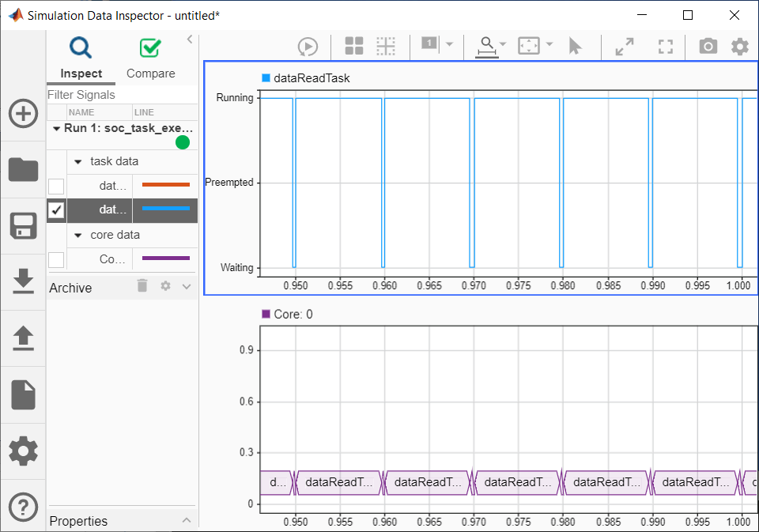Check the first dat... signal checkbox

tap(56, 186)
